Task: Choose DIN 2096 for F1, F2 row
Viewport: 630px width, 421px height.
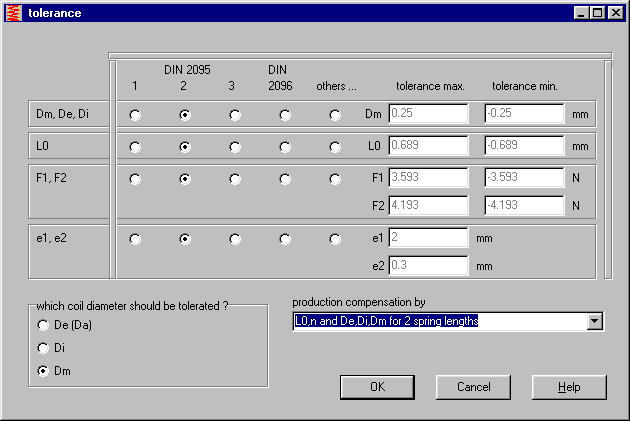Action: tap(285, 179)
